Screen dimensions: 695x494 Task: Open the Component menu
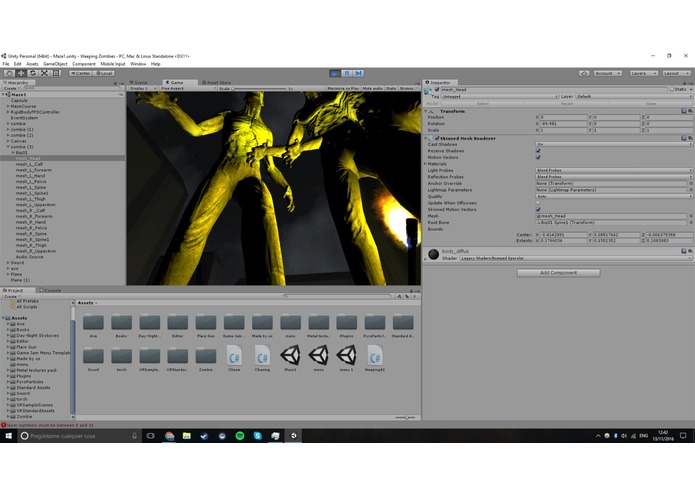[84, 64]
